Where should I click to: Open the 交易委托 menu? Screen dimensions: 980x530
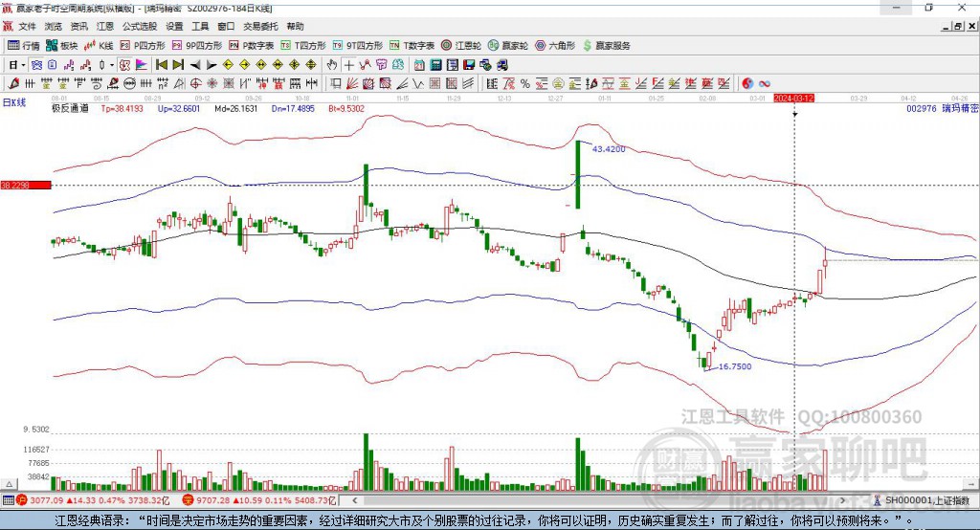pos(260,26)
